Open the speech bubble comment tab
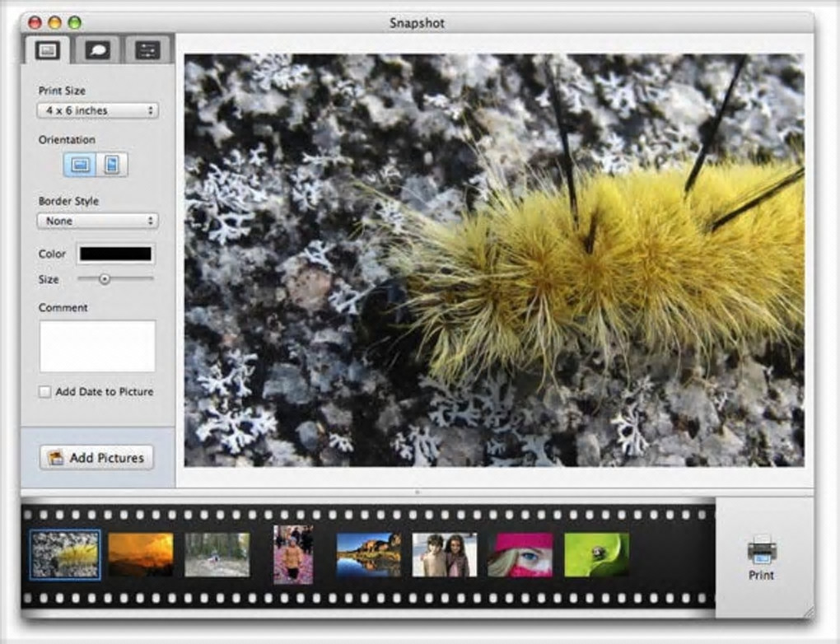 click(x=98, y=50)
